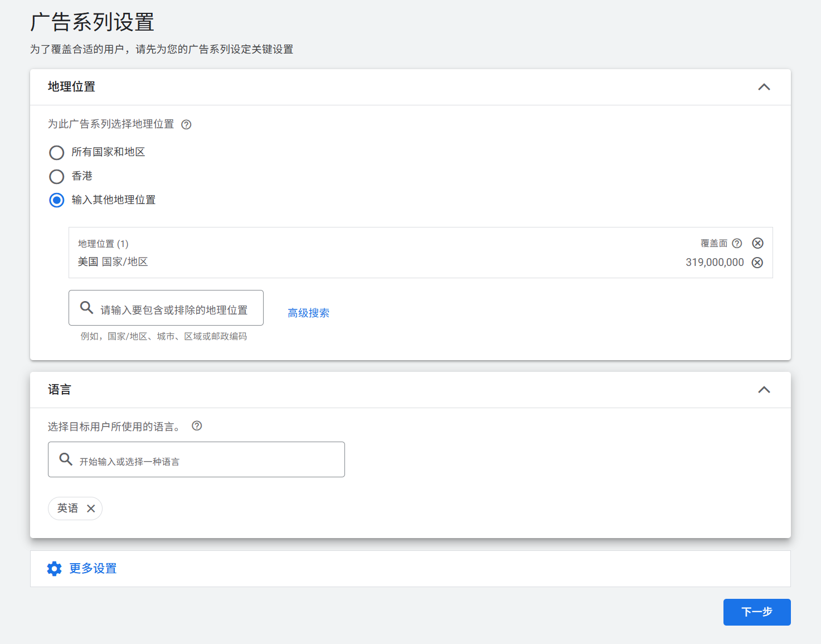The image size is (821, 644).
Task: Click the 下一步 next button
Action: point(756,612)
